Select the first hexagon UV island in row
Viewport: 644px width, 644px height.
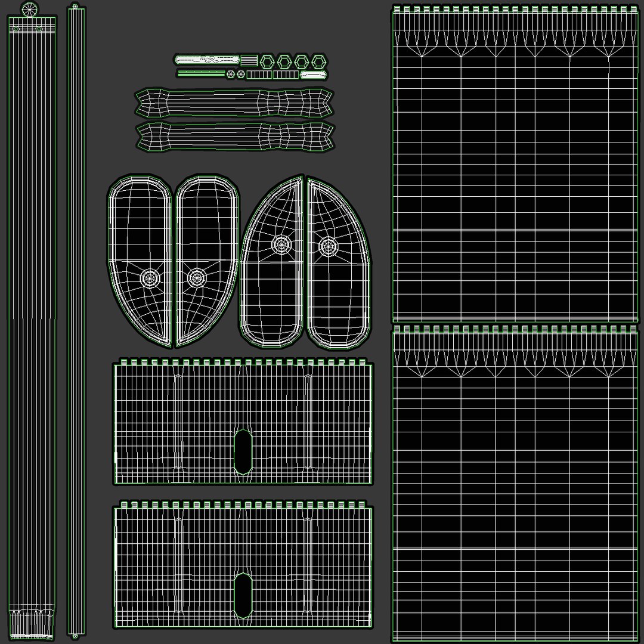click(267, 61)
